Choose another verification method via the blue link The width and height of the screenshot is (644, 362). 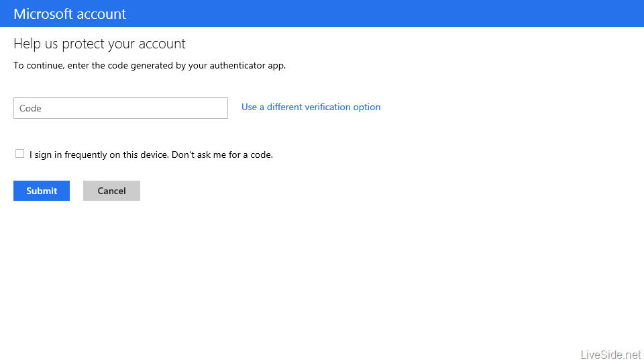tap(311, 107)
